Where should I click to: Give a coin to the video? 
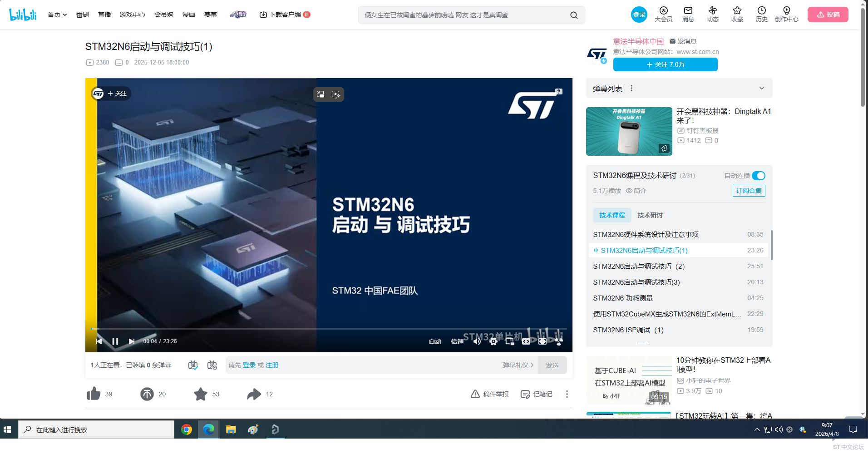(x=147, y=394)
